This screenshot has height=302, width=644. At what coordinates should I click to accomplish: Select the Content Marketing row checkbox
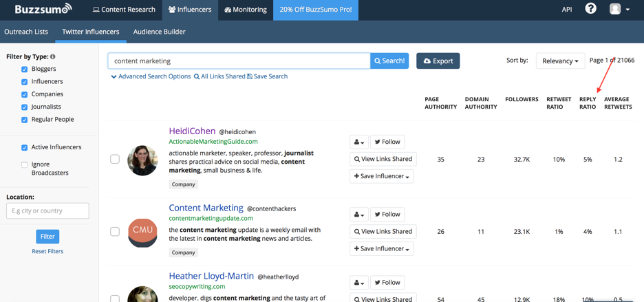click(115, 232)
